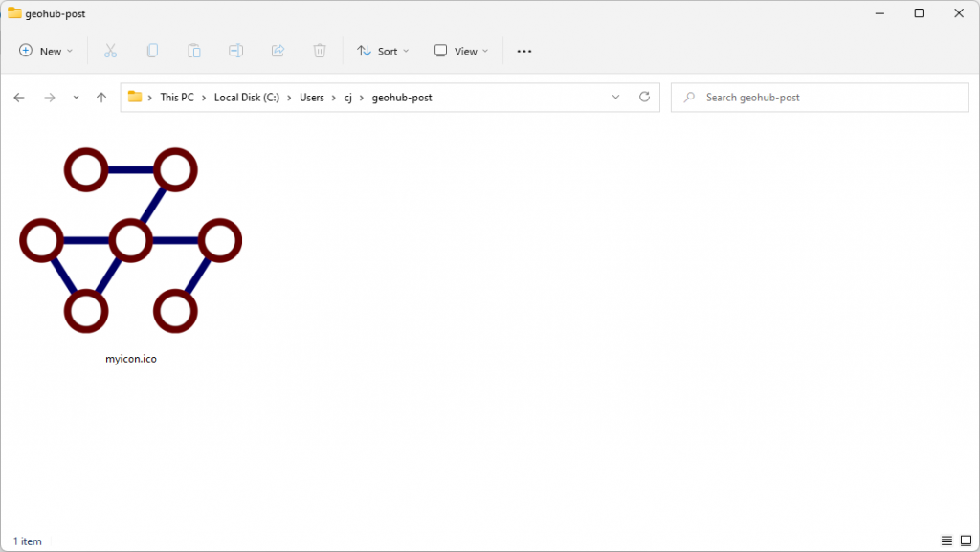Click the Share icon
The height and width of the screenshot is (552, 980).
click(x=278, y=52)
